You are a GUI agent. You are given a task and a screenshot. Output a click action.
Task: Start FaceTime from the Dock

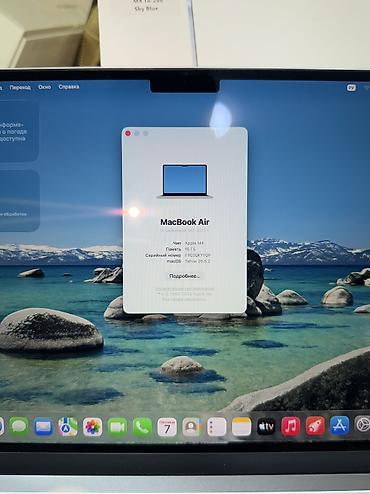pos(117,427)
